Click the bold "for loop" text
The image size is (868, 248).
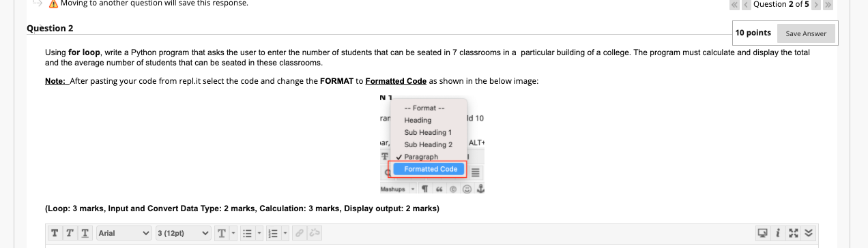click(84, 52)
